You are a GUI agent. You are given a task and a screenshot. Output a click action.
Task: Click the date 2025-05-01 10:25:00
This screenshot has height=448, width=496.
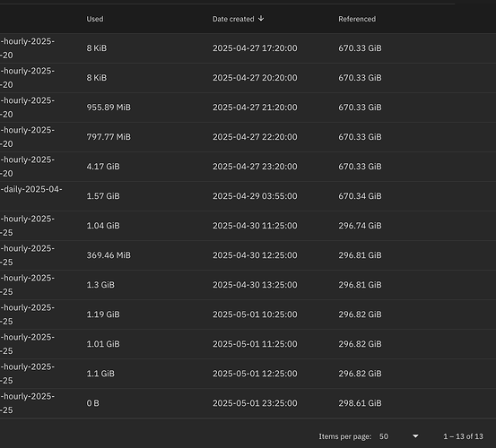(x=255, y=314)
